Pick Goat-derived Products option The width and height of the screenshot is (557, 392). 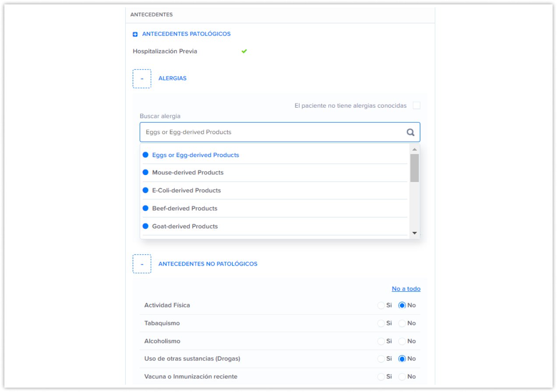pyautogui.click(x=185, y=226)
